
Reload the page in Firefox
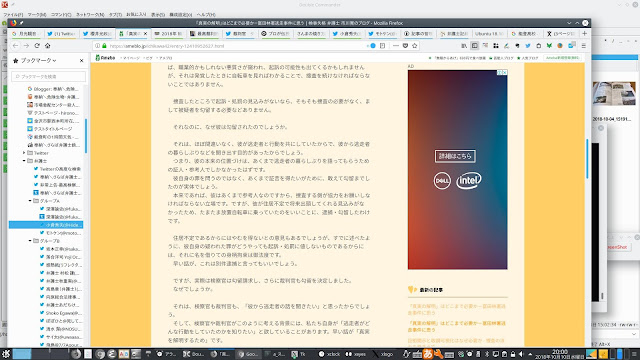[x=37, y=46]
